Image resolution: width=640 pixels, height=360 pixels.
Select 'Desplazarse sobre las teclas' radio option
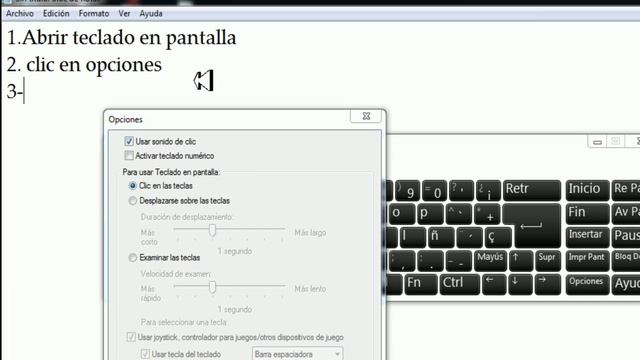pos(133,201)
